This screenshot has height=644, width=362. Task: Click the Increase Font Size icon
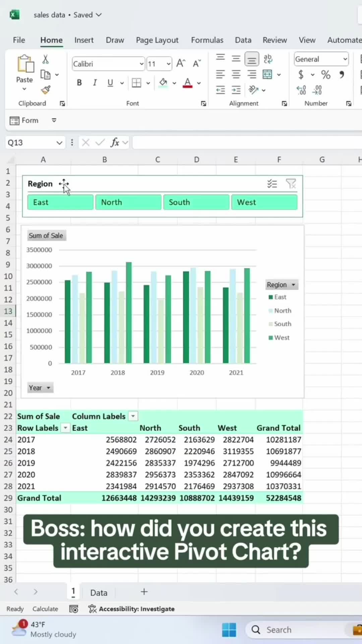(181, 63)
